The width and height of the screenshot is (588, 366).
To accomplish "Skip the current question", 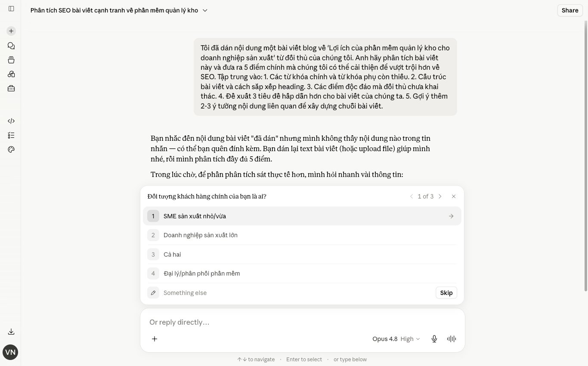I will tap(446, 293).
